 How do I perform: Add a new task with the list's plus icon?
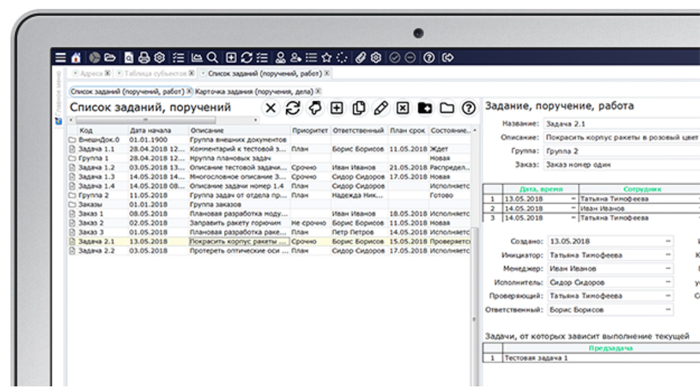coord(337,108)
